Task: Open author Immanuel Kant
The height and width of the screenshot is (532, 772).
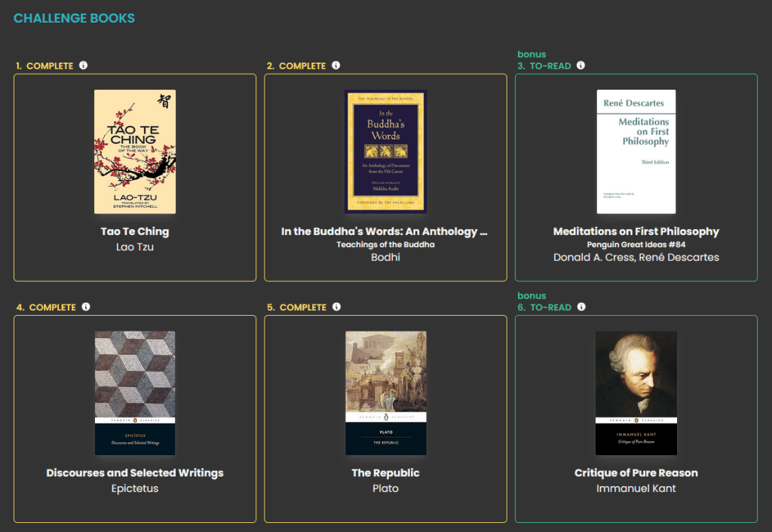Action: 636,488
